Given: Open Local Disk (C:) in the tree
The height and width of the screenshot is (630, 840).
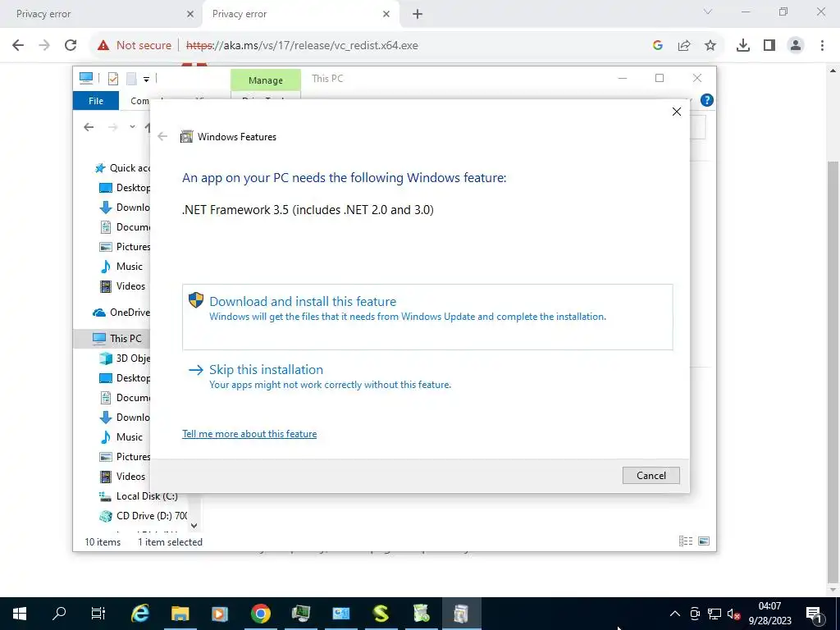Looking at the screenshot, I should pos(139,496).
